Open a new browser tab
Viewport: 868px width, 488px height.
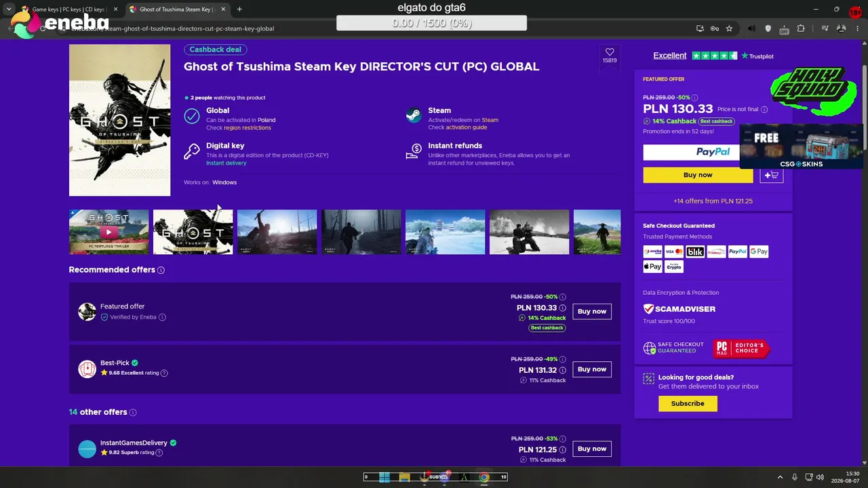239,9
